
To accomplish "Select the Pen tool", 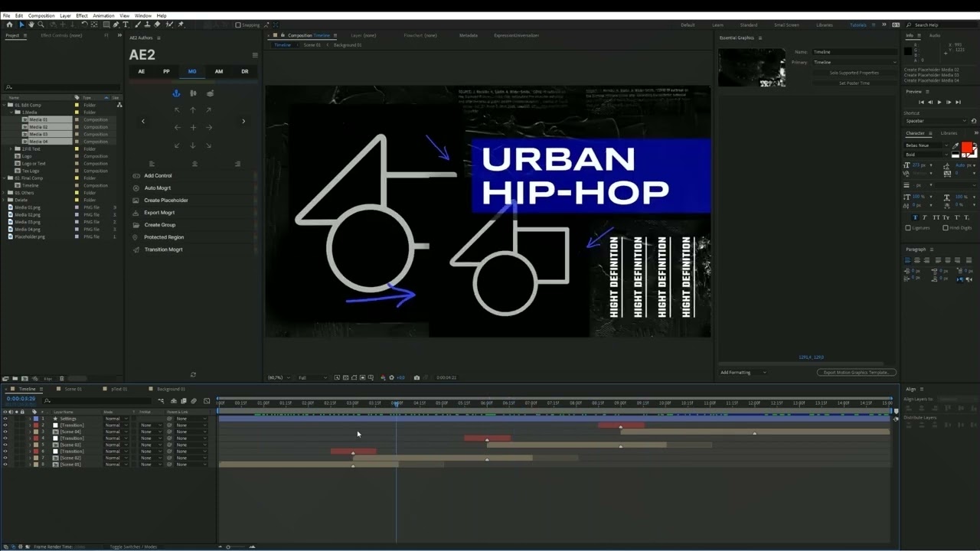I will click(x=116, y=24).
